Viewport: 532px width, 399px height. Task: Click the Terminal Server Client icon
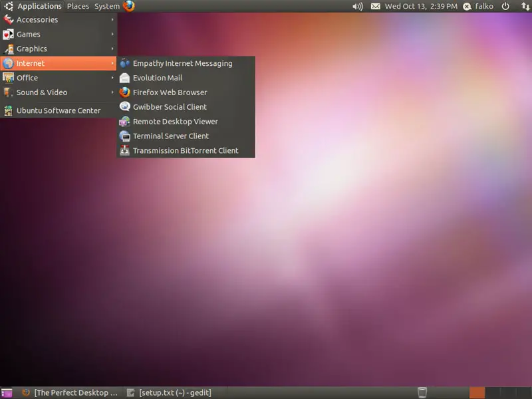125,136
